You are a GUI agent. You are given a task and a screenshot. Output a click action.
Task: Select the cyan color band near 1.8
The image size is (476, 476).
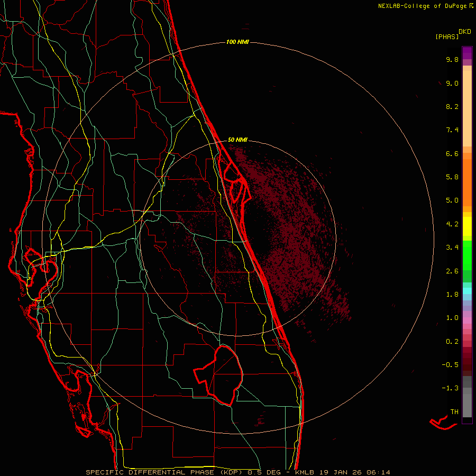(467, 291)
